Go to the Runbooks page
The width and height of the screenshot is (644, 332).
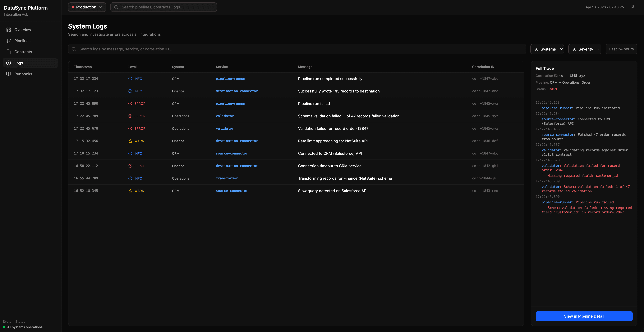coord(30,74)
